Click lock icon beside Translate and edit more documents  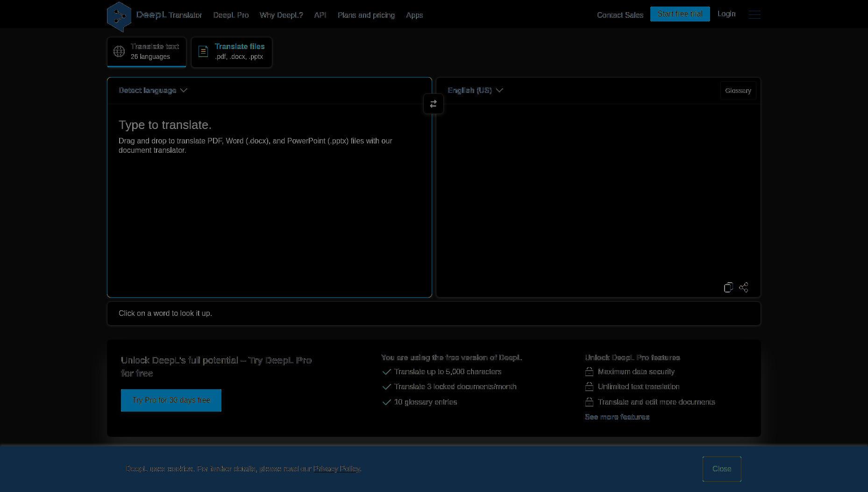click(x=589, y=402)
